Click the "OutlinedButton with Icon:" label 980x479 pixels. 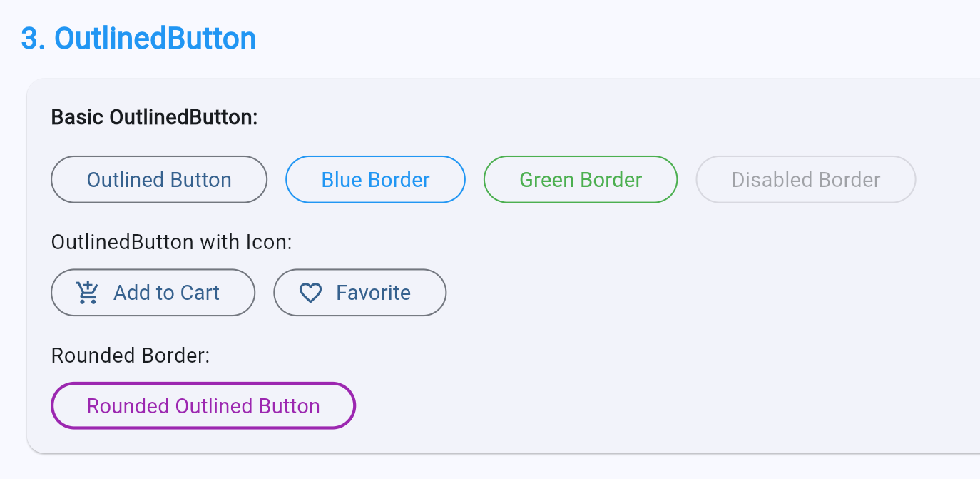pyautogui.click(x=172, y=243)
